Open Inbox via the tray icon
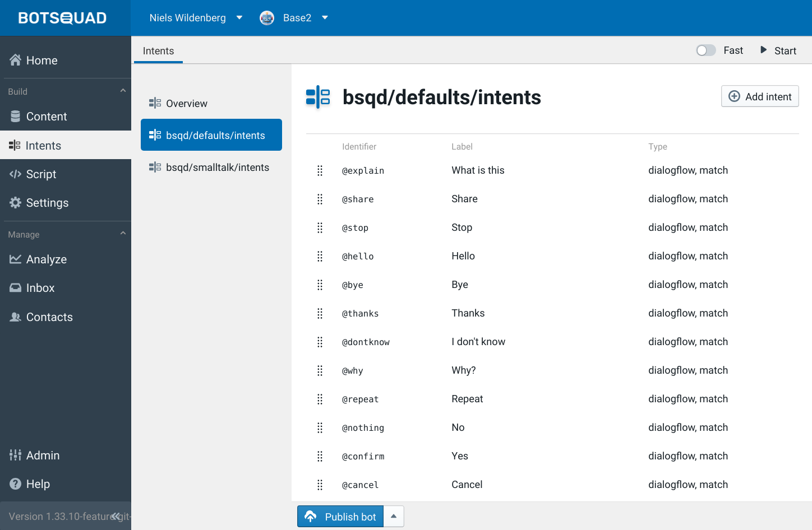This screenshot has width=812, height=530. click(x=15, y=288)
